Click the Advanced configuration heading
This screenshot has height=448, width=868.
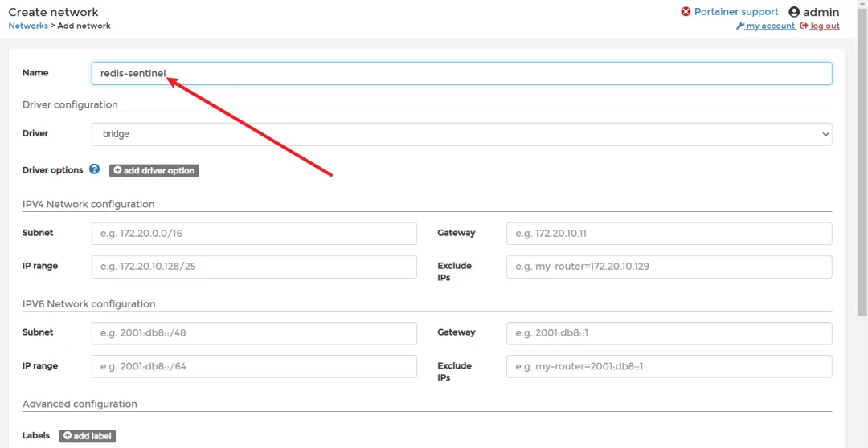point(80,404)
